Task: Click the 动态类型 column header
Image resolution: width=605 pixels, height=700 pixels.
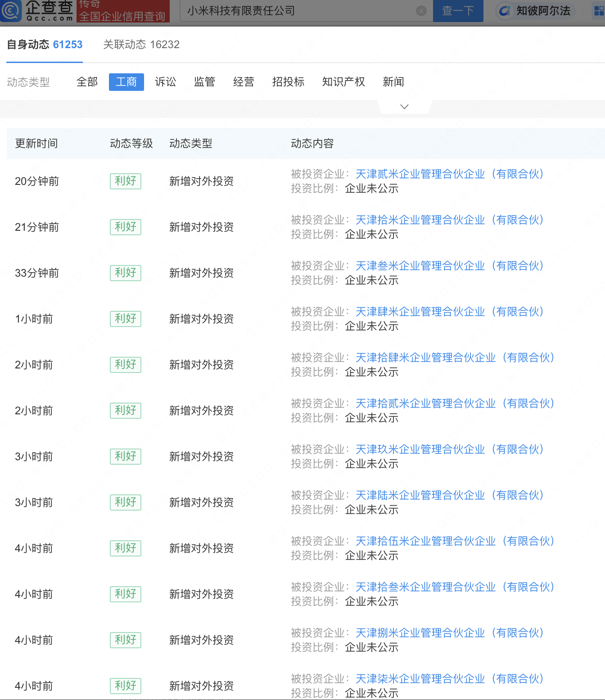Action: click(191, 144)
